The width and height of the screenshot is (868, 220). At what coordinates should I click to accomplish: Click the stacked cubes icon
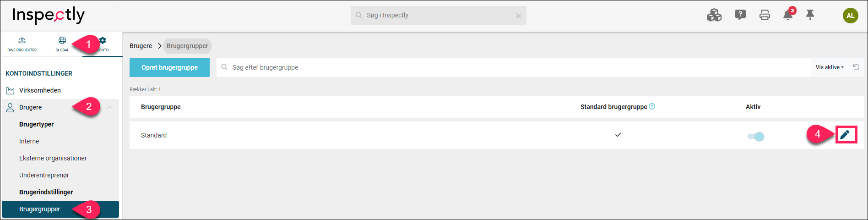pyautogui.click(x=714, y=15)
